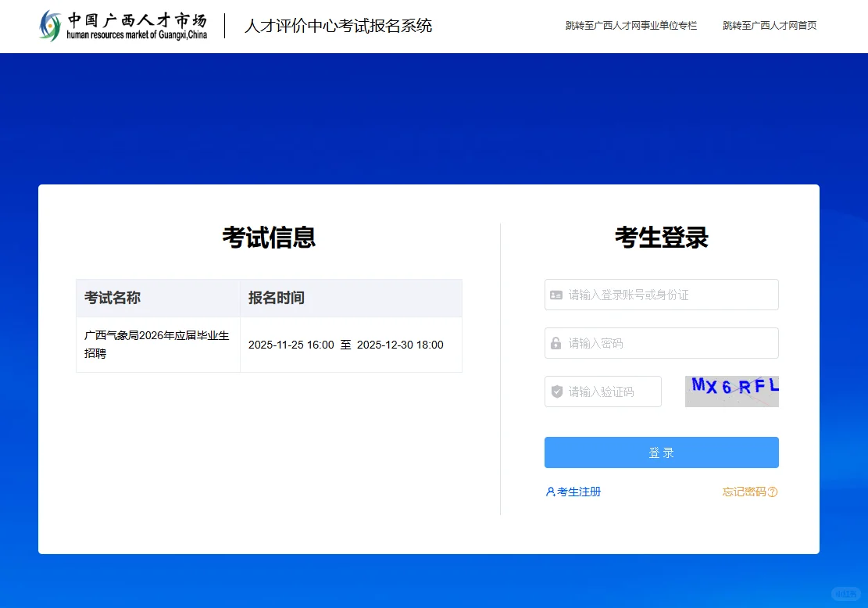Click the verification code input box
Screen dimensions: 868x608
602,392
